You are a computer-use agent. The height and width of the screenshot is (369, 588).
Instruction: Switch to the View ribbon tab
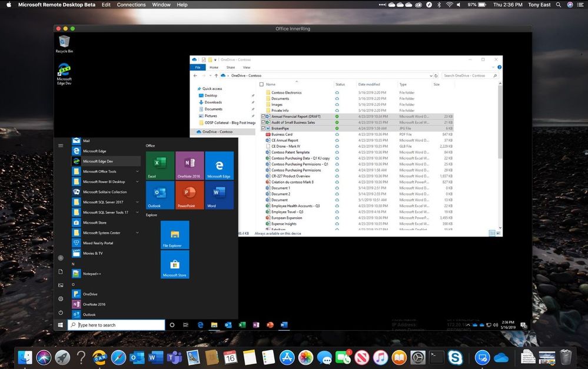[247, 68]
